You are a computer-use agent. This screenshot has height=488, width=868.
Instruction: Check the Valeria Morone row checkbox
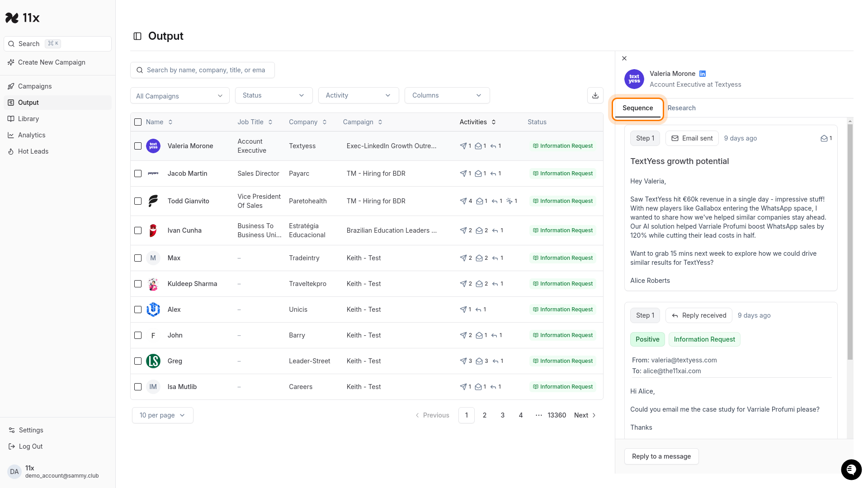pos(138,146)
